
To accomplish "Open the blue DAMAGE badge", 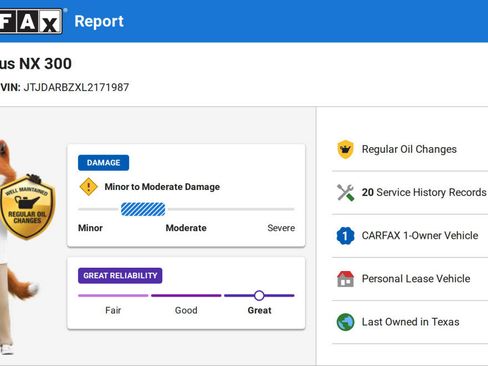I will 103,163.
